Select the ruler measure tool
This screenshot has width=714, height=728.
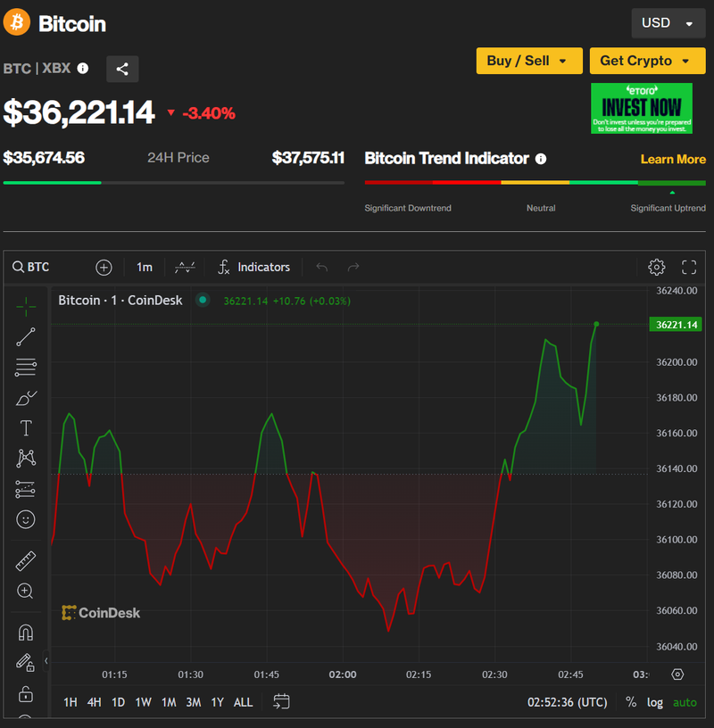pyautogui.click(x=26, y=561)
